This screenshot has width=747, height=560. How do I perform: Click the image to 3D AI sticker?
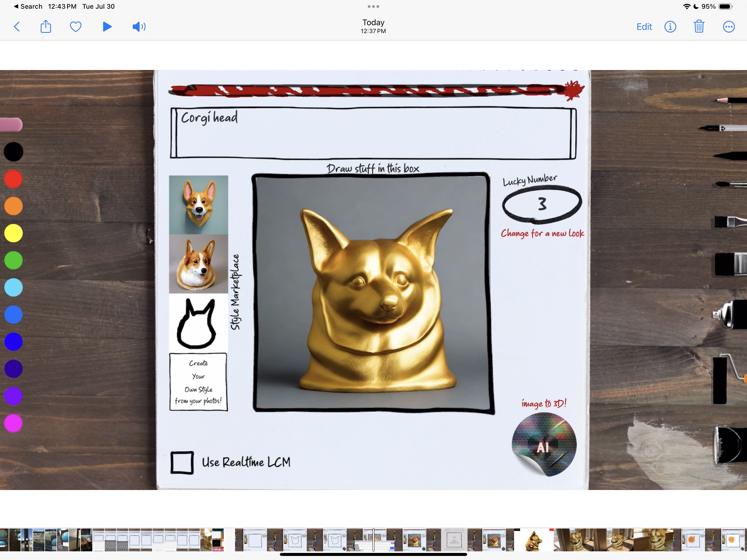[x=544, y=444]
